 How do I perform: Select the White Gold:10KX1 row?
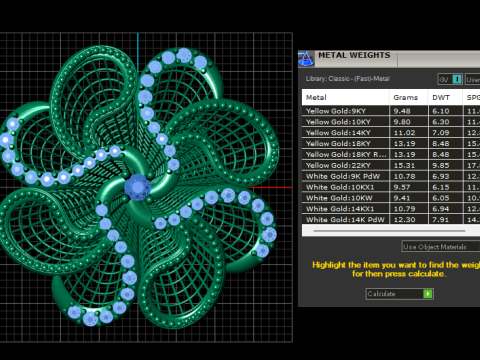point(391,187)
